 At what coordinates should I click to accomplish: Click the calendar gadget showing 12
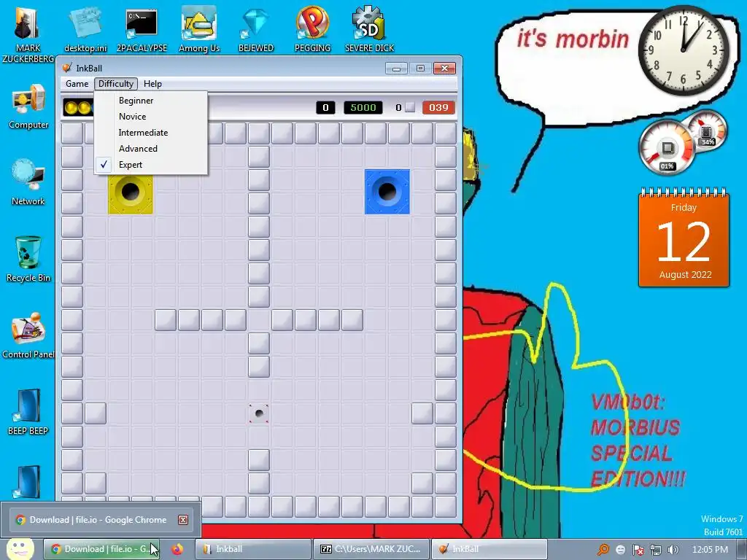tap(684, 238)
